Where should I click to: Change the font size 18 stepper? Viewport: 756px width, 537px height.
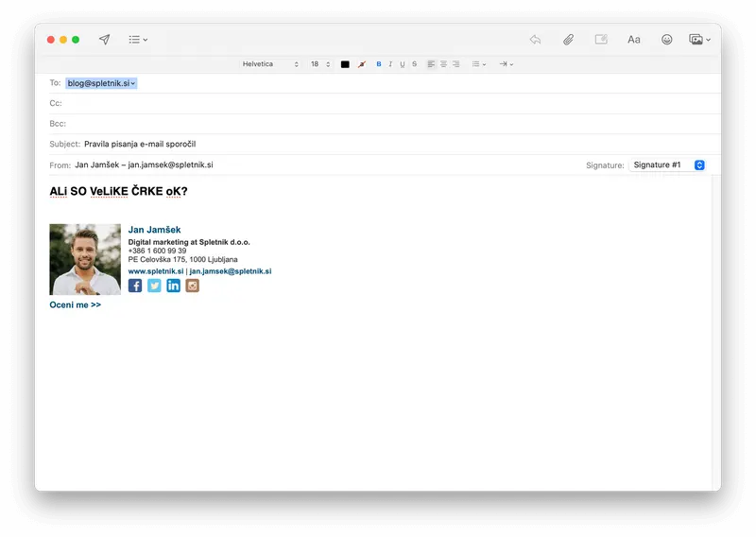click(320, 64)
